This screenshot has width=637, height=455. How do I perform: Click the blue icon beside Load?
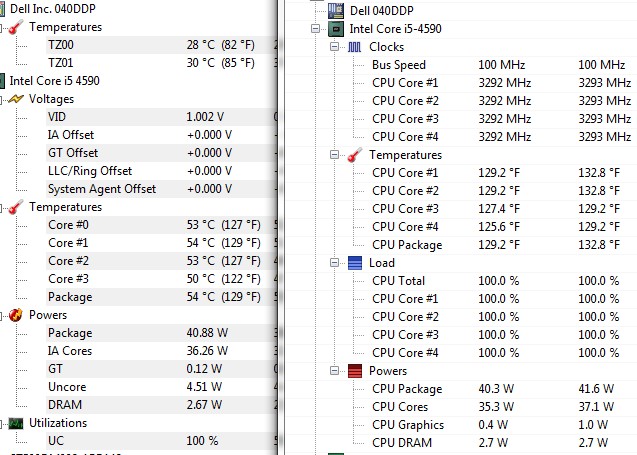click(355, 263)
